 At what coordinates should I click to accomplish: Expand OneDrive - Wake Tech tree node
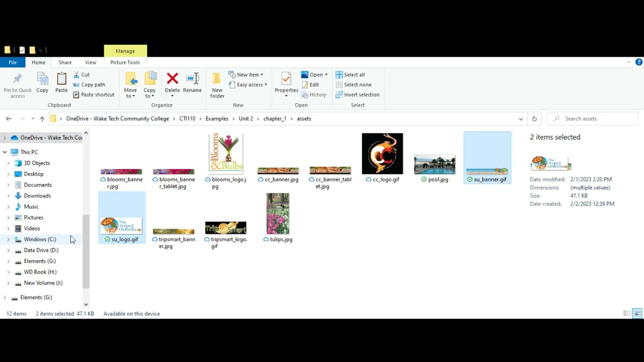click(5, 138)
